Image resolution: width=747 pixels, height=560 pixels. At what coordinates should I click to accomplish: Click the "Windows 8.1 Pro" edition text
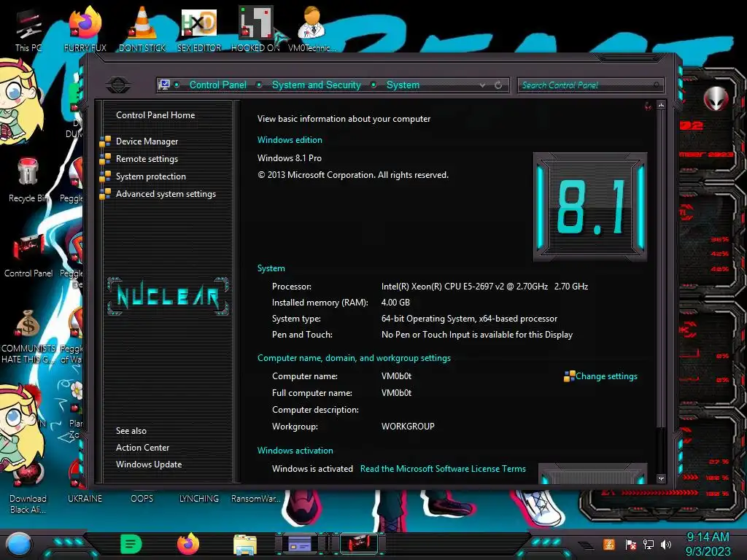290,158
